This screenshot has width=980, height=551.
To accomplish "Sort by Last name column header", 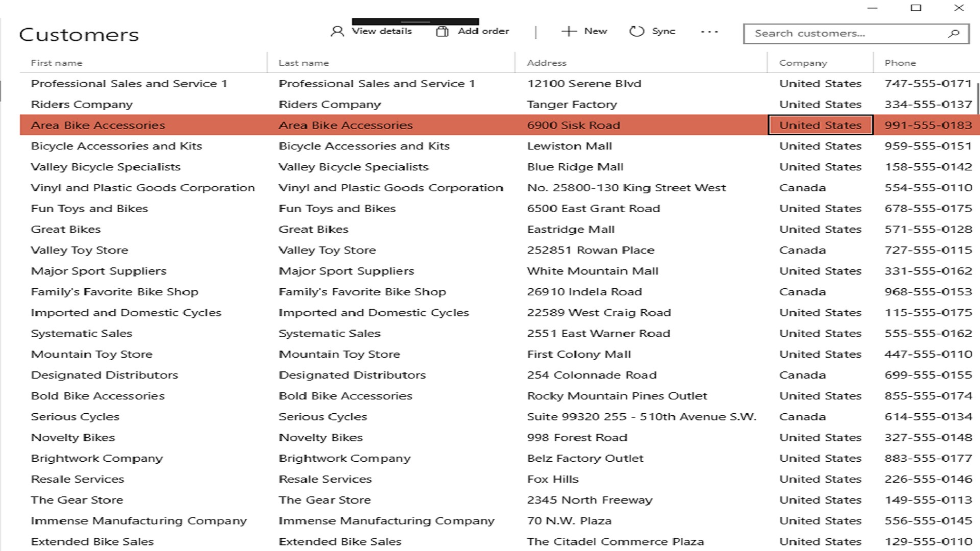I will click(304, 63).
